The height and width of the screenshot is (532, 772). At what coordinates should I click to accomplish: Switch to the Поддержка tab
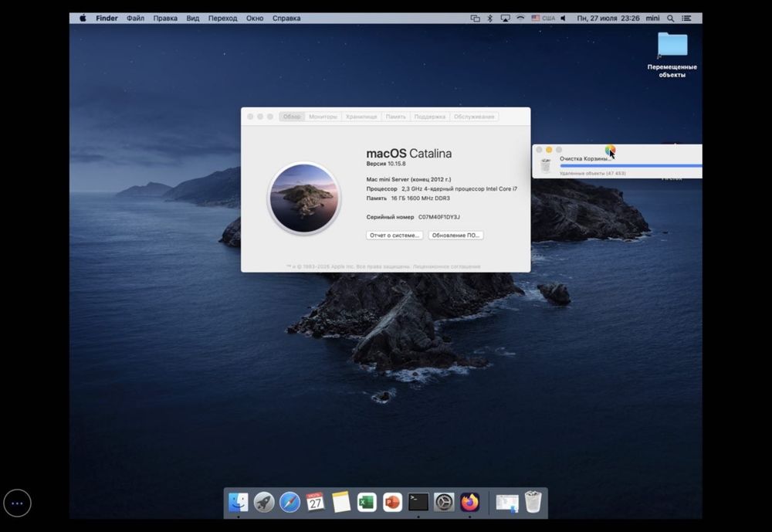click(x=430, y=117)
